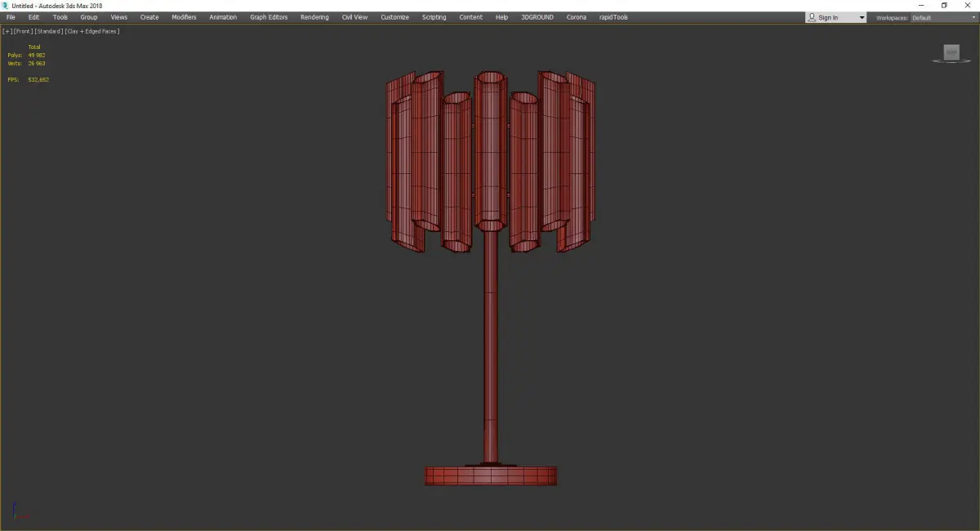Viewport: 980px width, 531px height.
Task: Open the Workspaces Default dropdown
Action: [x=944, y=17]
